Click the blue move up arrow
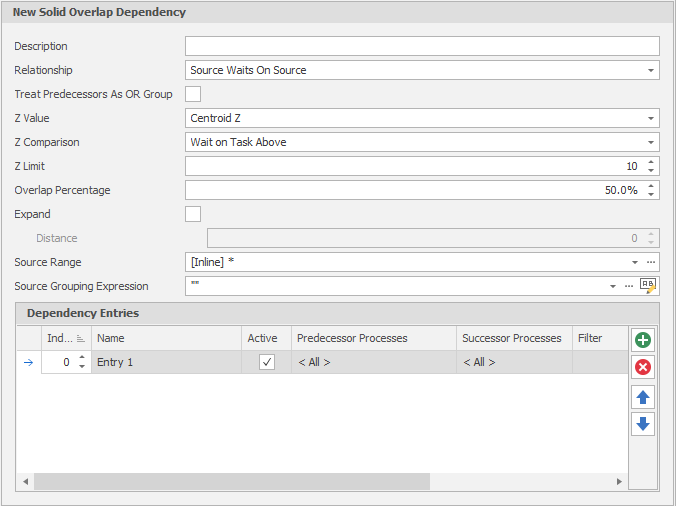This screenshot has height=507, width=680. [x=643, y=397]
